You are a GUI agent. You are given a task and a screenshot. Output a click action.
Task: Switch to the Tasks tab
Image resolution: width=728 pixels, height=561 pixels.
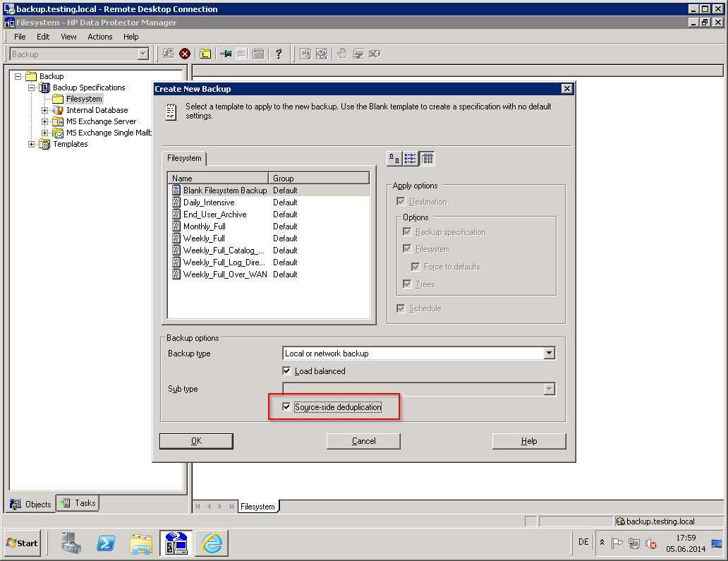tap(78, 503)
